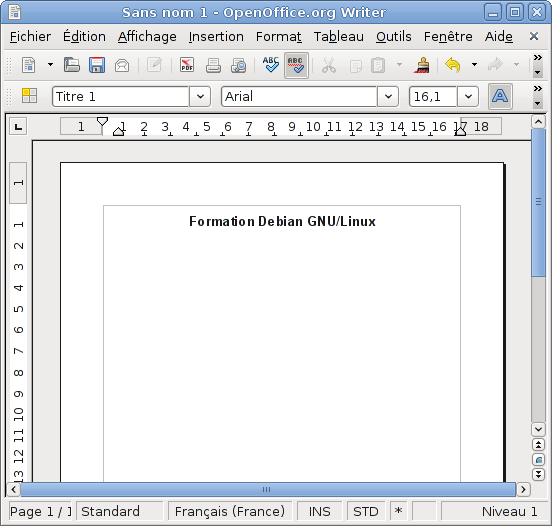552x526 pixels.
Task: Click the Redo arrow icon
Action: point(495,65)
